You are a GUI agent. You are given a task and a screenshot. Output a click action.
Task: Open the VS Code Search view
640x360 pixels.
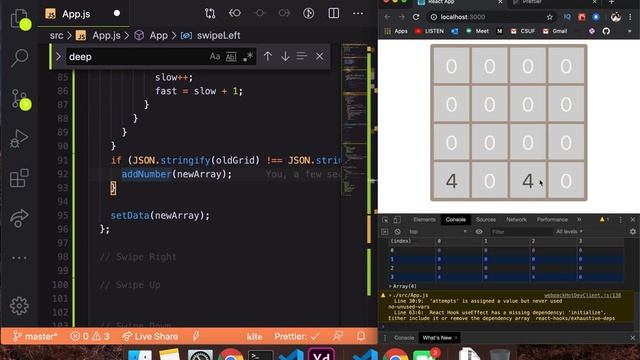coord(19,58)
